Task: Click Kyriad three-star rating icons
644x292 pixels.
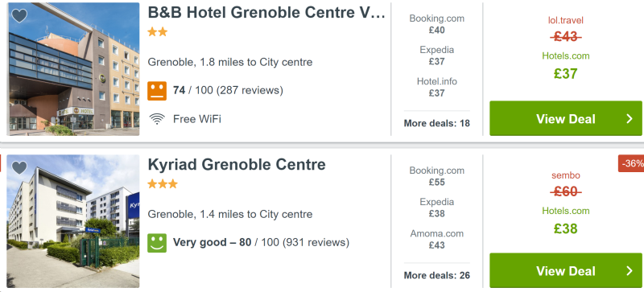Action: click(x=163, y=184)
